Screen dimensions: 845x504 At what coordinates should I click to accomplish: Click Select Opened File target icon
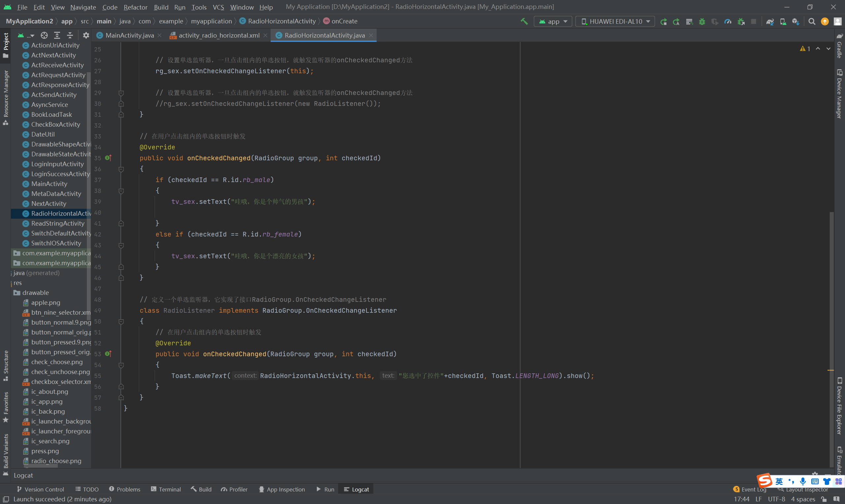coord(44,35)
